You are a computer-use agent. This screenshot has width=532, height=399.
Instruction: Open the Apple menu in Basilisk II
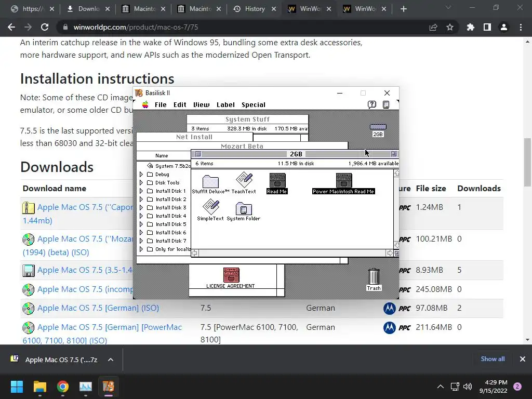coord(145,104)
